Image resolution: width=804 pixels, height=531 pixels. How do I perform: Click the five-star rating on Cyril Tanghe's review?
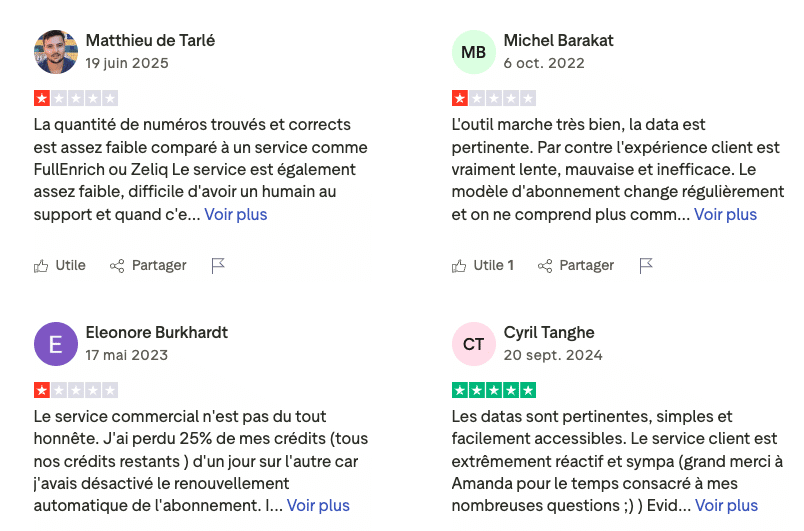[x=494, y=390]
